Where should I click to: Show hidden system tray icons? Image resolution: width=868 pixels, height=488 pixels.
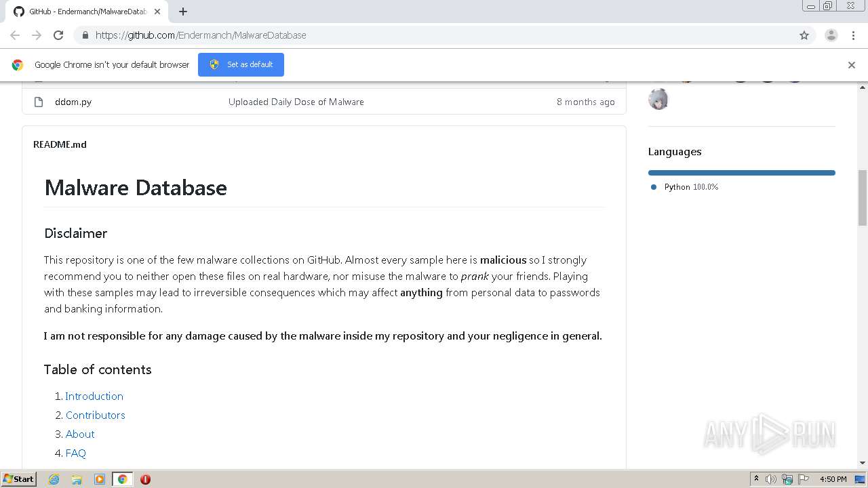[x=756, y=479]
